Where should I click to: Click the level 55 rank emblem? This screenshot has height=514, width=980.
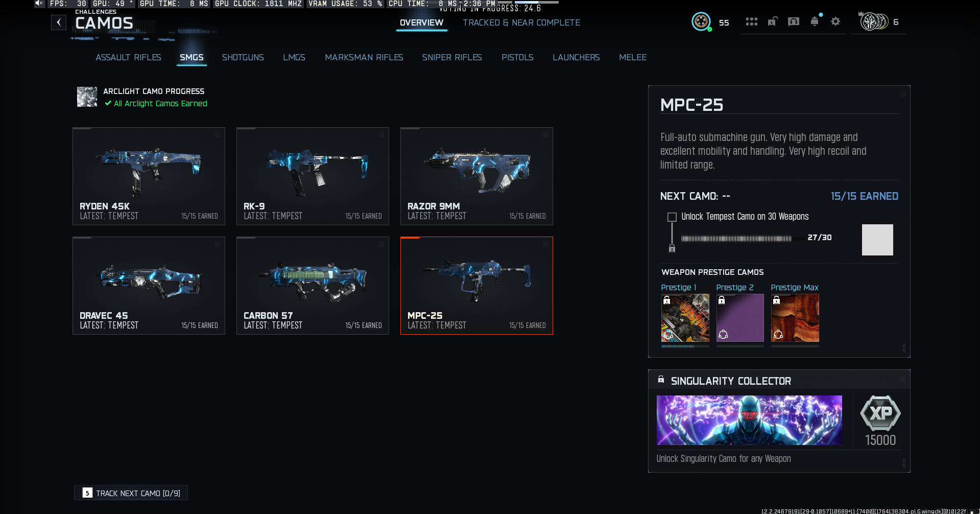[701, 22]
